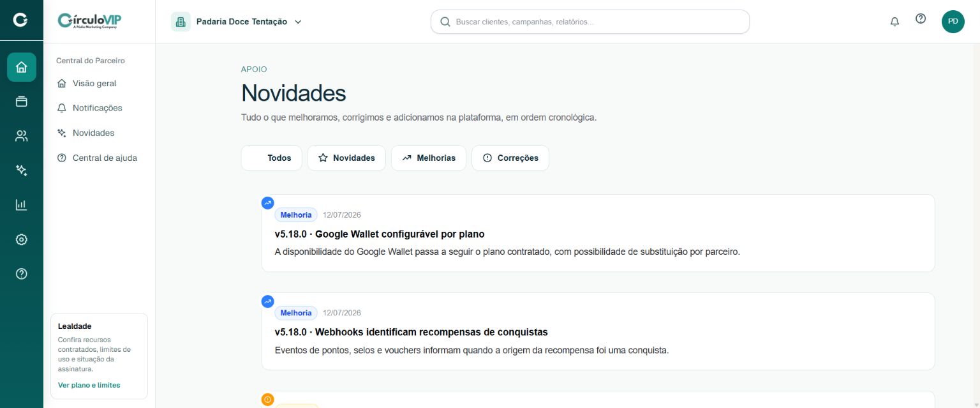
Task: Click the Webhooks entry description text
Action: (471, 350)
